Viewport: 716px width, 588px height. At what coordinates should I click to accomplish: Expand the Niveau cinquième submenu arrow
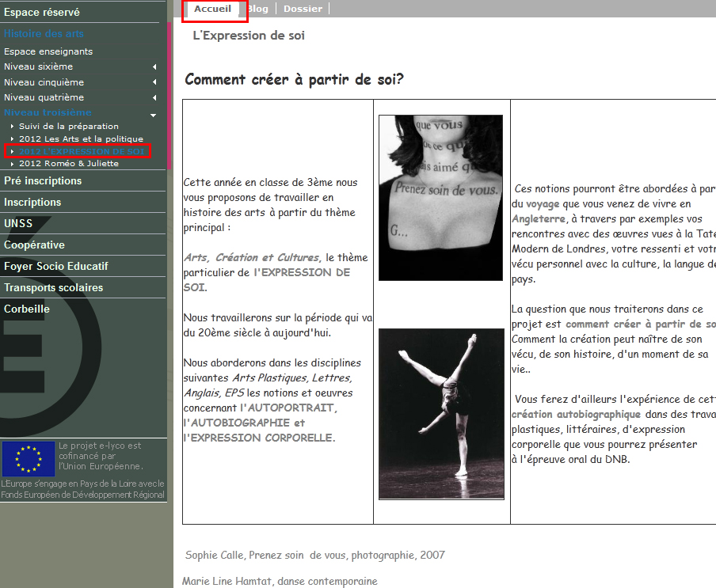[154, 82]
